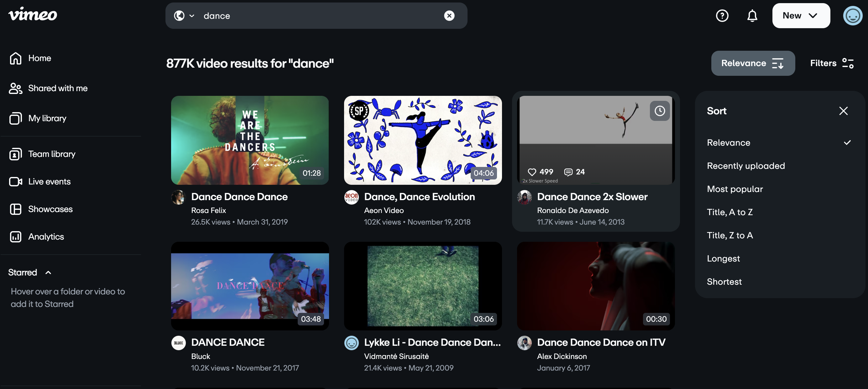868x389 pixels.
Task: Open the notifications bell
Action: (x=752, y=15)
